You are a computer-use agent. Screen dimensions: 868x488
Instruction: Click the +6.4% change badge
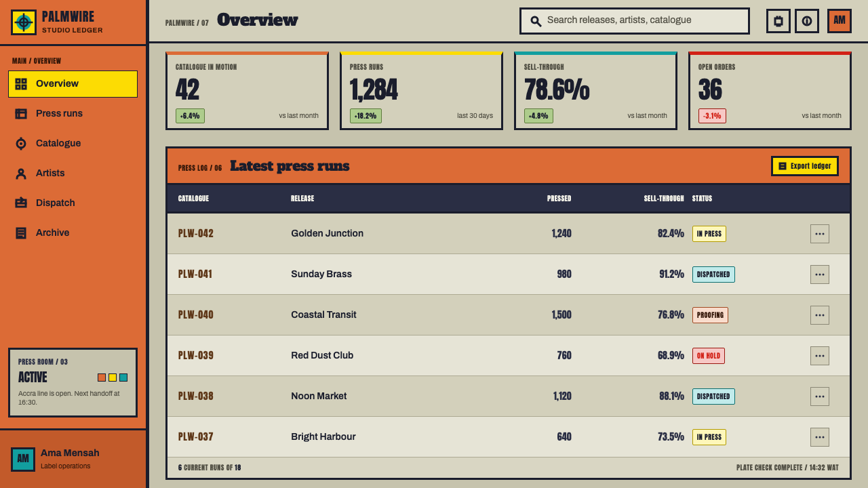190,116
